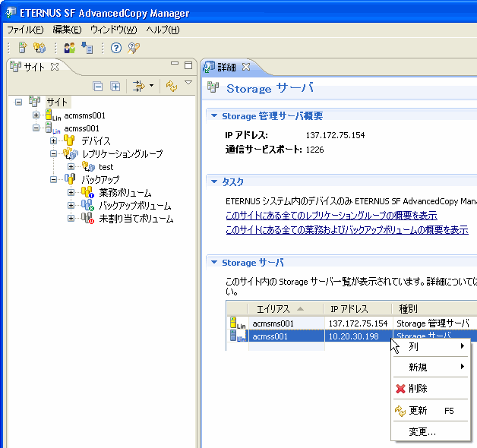Collapse the サイト root tree node
Viewport: 477px width, 448px height.
(18, 102)
